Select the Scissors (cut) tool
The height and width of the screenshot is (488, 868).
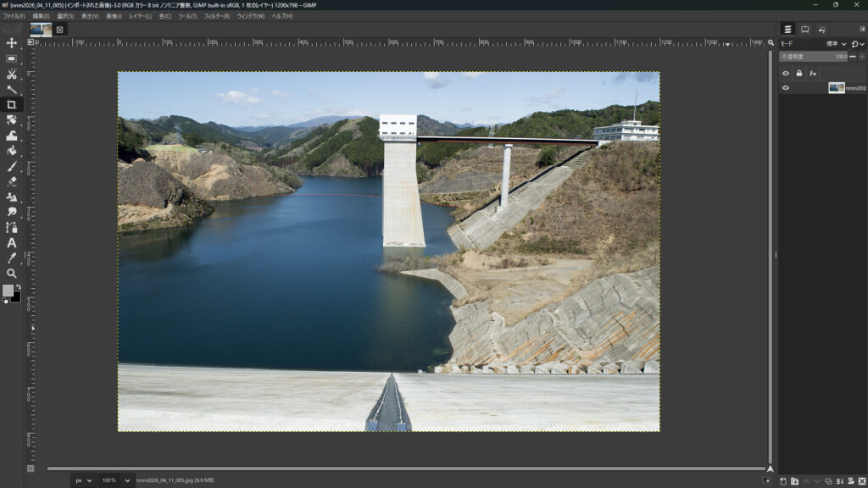pyautogui.click(x=12, y=75)
